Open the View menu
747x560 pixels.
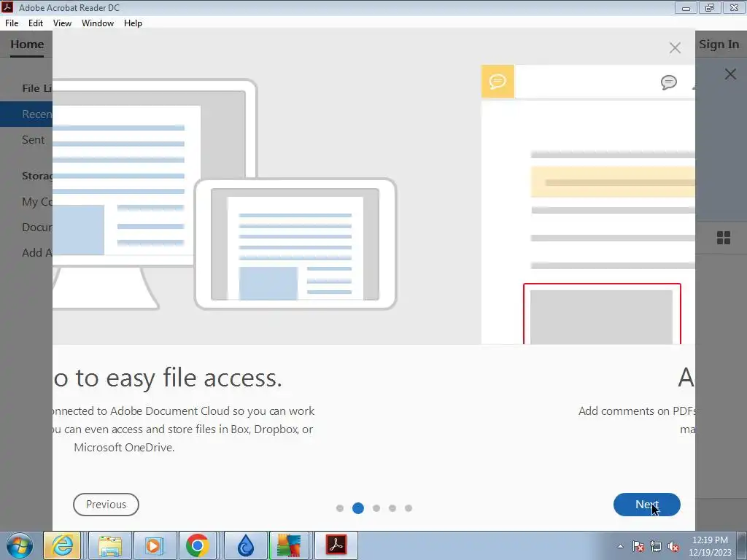point(63,23)
